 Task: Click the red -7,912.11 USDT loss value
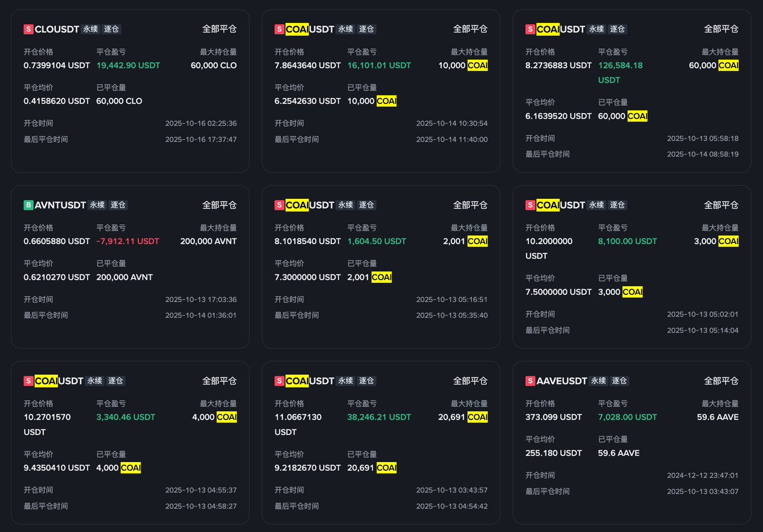pyautogui.click(x=128, y=242)
